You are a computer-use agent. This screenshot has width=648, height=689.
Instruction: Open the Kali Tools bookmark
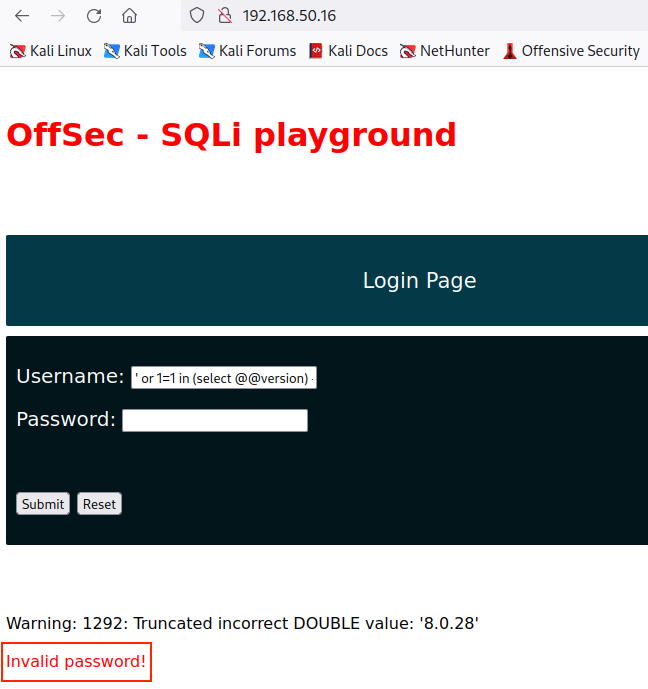coord(145,51)
